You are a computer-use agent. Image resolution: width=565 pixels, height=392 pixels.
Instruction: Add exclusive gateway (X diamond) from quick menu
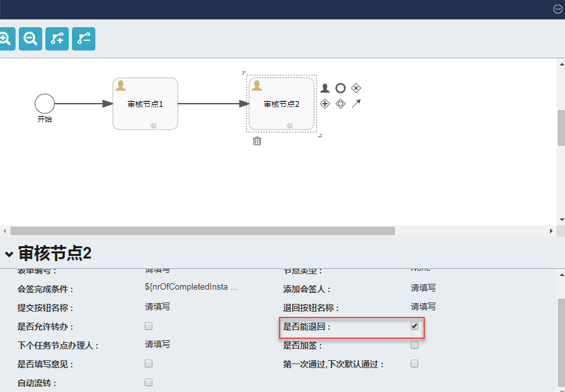pos(356,88)
